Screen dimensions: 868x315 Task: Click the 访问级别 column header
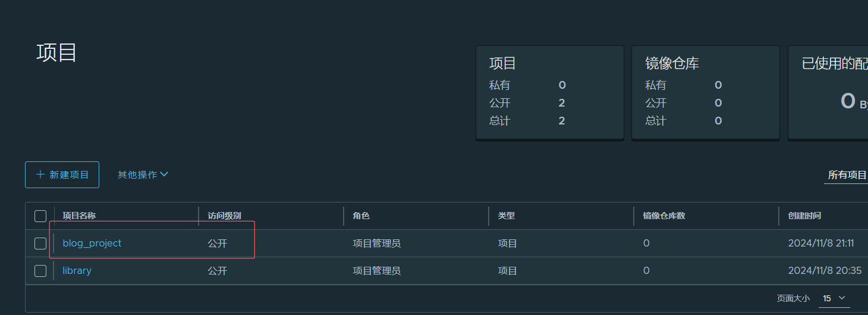click(x=224, y=216)
